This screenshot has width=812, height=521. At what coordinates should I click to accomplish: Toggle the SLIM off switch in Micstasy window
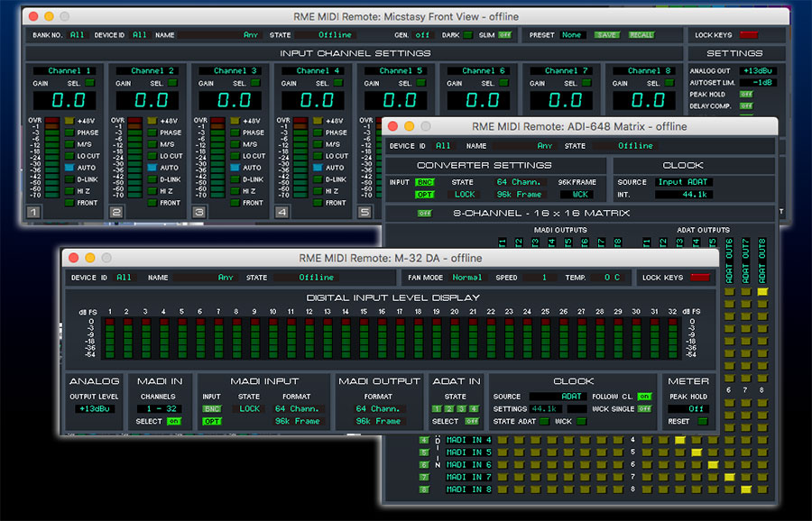[504, 35]
